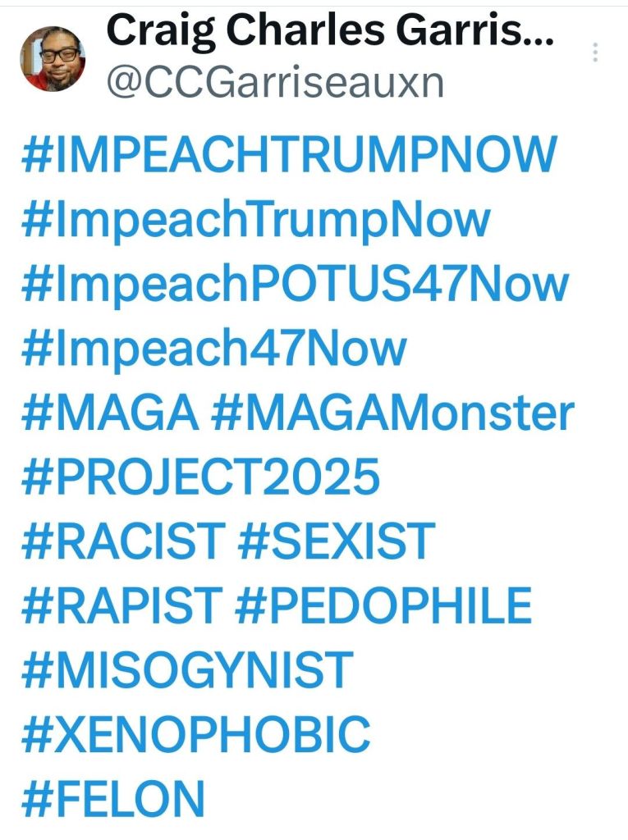
Task: Open the three-dot more options menu
Action: click(x=595, y=53)
